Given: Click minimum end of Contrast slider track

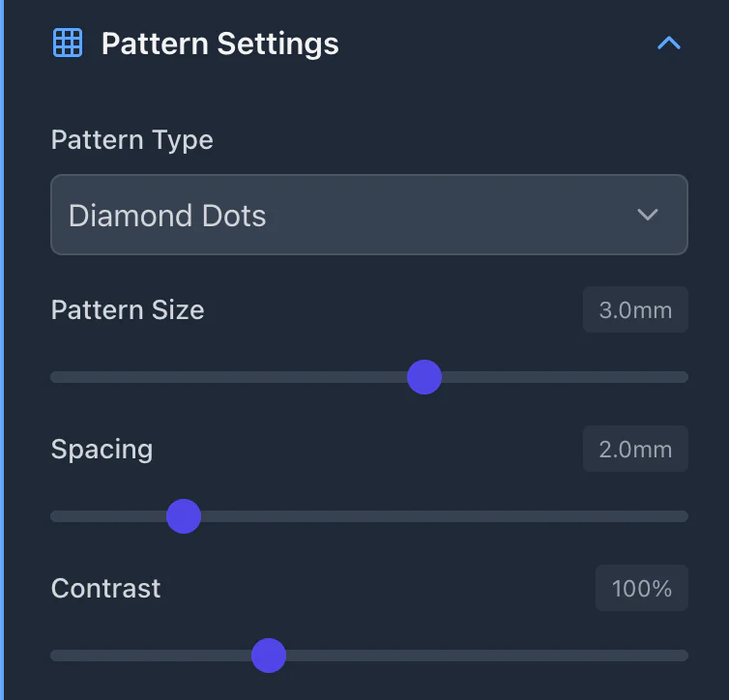Looking at the screenshot, I should click(56, 656).
